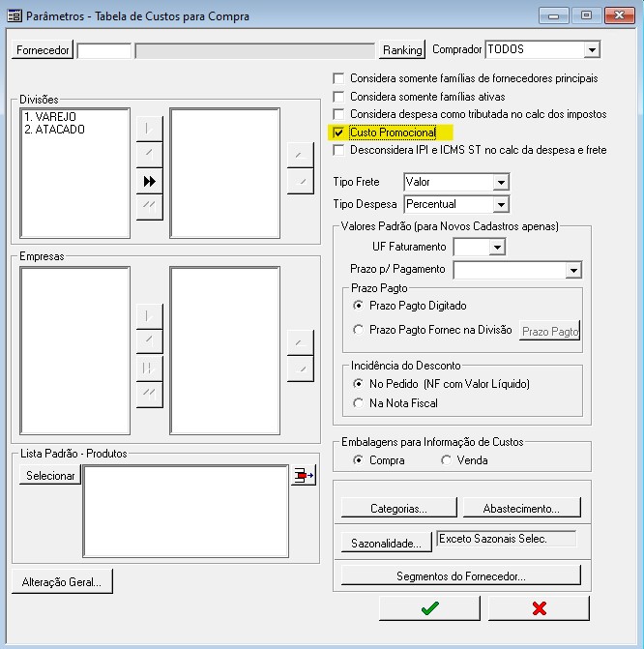Click the Lista Padrão Produtos text area
The width and height of the screenshot is (644, 649).
pyautogui.click(x=186, y=511)
